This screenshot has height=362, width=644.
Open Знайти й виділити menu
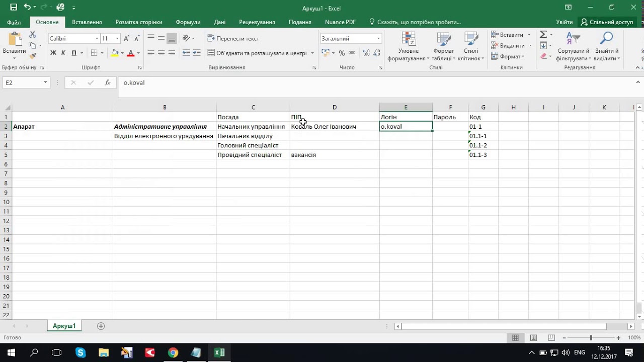[607, 47]
